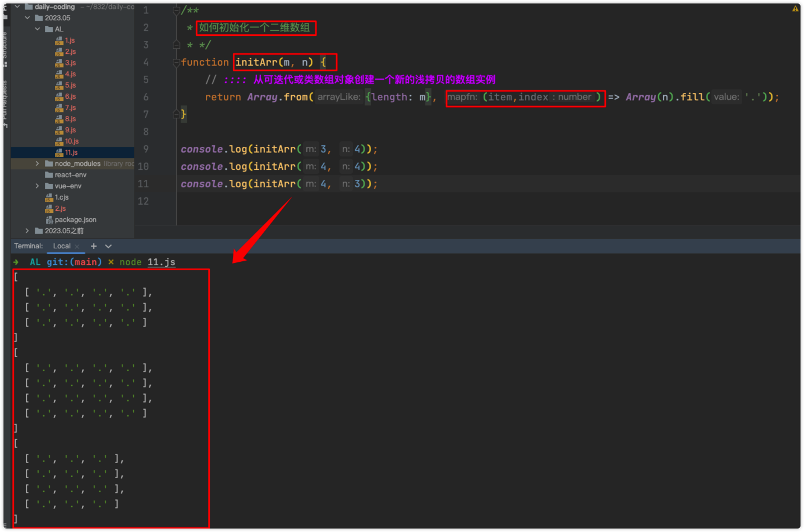The width and height of the screenshot is (804, 532).
Task: Expand the vue-env folder
Action: 38,186
